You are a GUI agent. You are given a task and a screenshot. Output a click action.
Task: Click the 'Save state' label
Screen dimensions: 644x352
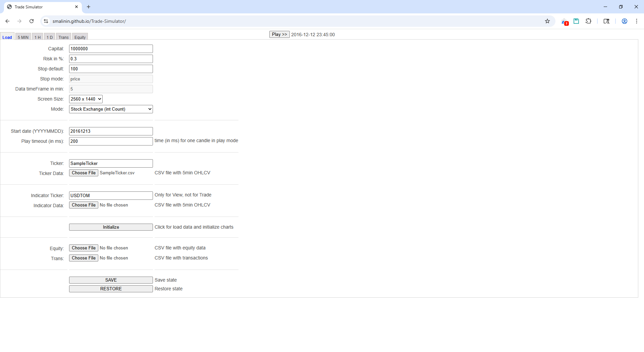pos(166,280)
